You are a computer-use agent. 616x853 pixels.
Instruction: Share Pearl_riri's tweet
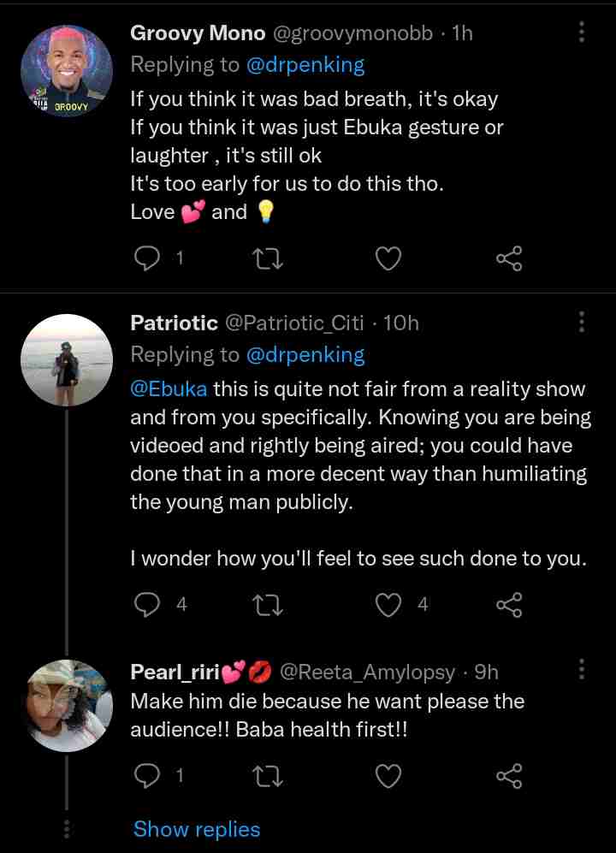[x=509, y=776]
